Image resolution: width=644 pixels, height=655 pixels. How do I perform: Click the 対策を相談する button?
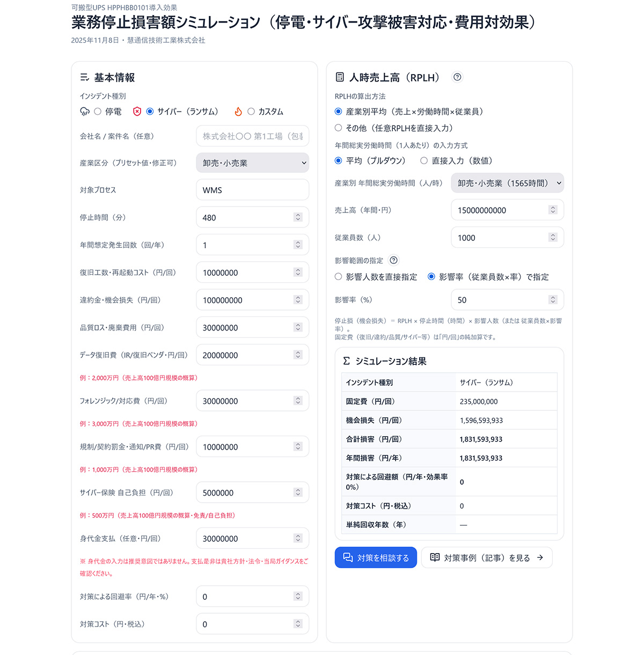[376, 557]
